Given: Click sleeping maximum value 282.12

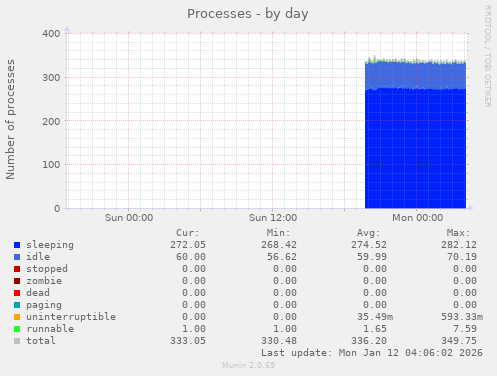Looking at the screenshot, I should pos(459,245).
